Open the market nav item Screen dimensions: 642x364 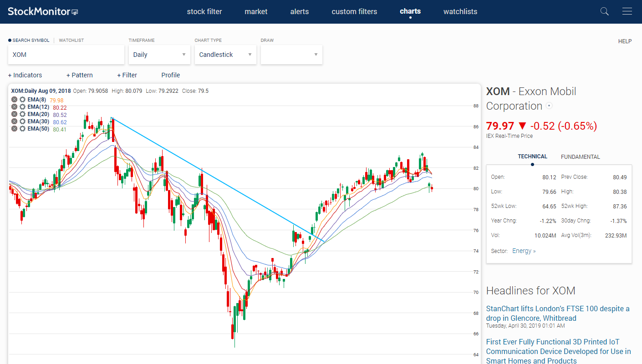(256, 12)
